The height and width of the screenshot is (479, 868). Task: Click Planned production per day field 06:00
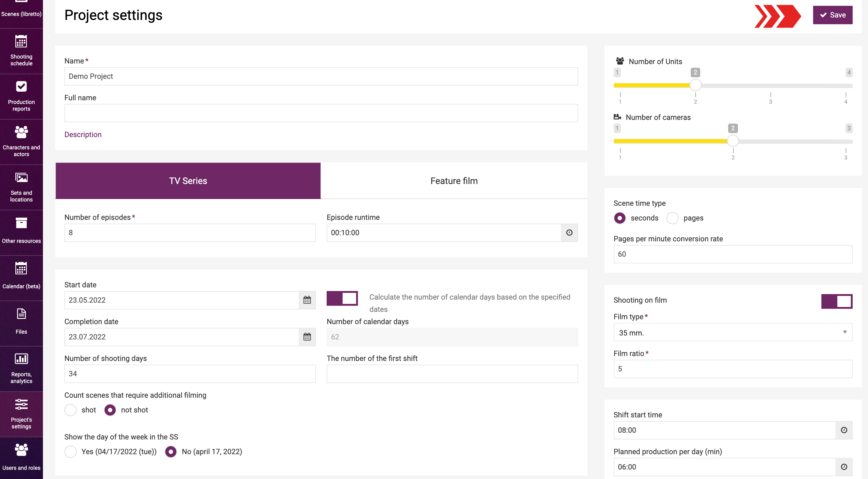point(724,467)
